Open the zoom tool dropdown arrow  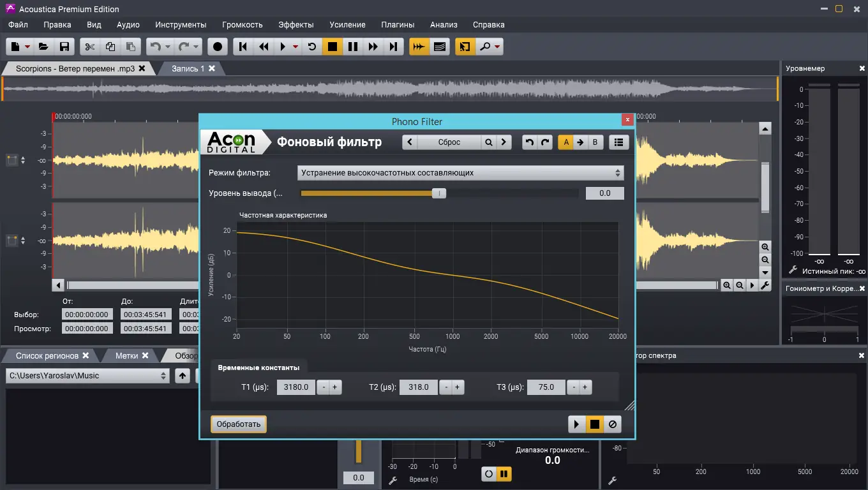[497, 47]
